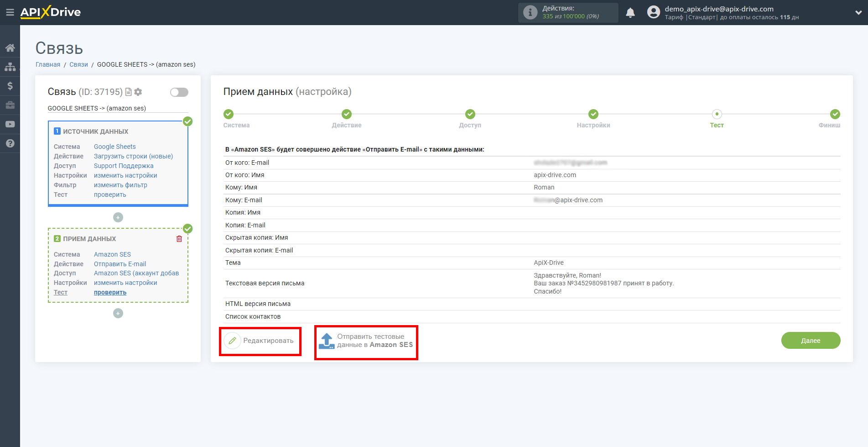This screenshot has height=447, width=868.
Task: Click Отправить E-mail action link
Action: (120, 264)
